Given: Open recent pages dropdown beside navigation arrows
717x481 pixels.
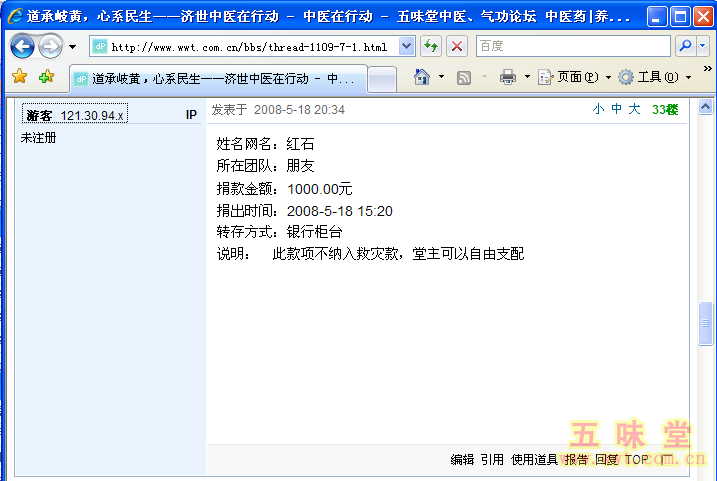Looking at the screenshot, I should 72,47.
